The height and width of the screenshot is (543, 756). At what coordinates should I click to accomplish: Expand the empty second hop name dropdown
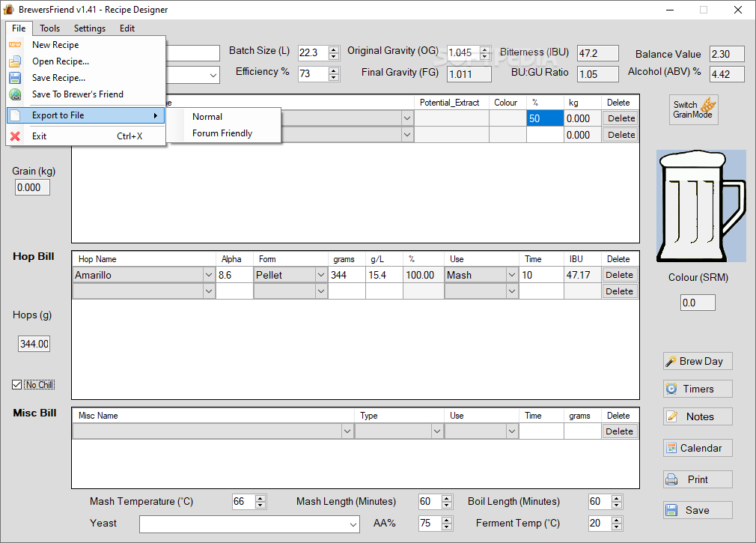point(208,291)
